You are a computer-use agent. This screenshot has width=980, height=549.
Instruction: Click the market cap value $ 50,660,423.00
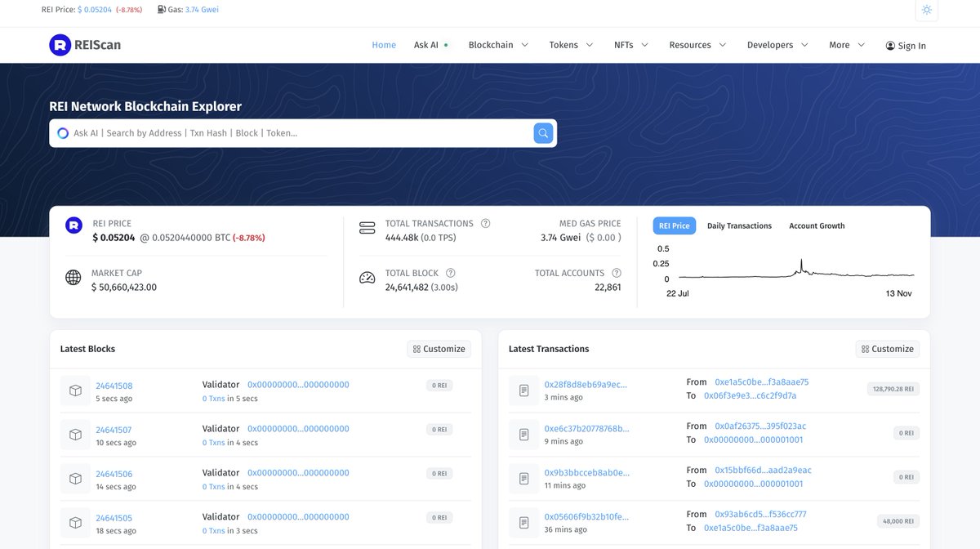coord(124,288)
